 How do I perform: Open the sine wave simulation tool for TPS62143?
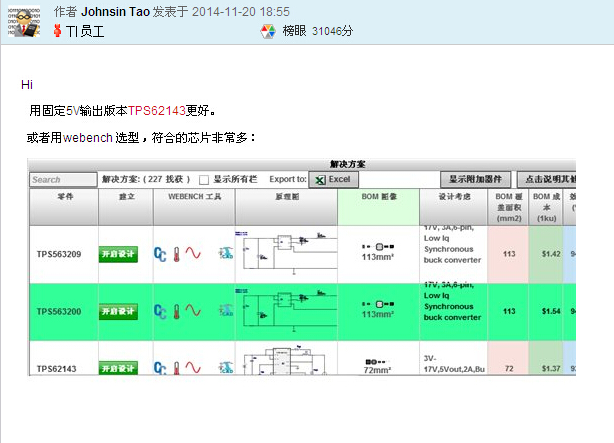193,368
